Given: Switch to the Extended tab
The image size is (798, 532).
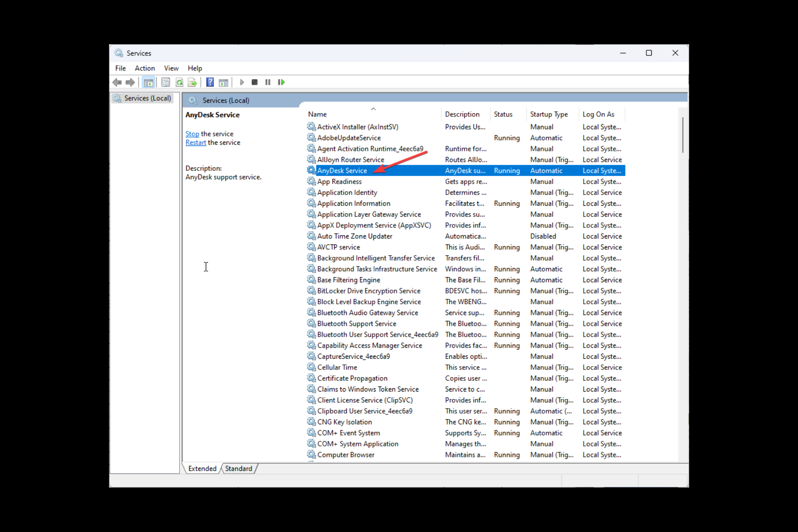Looking at the screenshot, I should (202, 468).
